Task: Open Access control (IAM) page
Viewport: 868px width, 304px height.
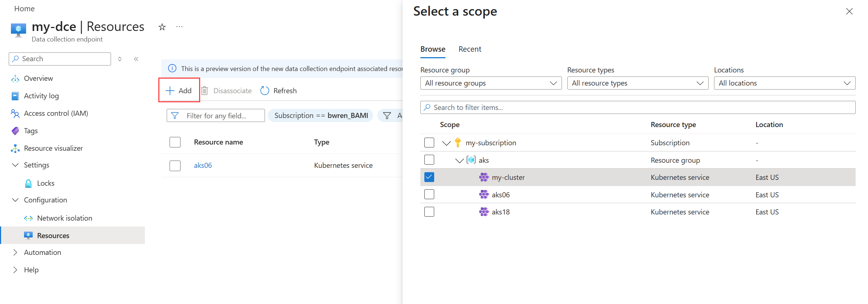Action: pyautogui.click(x=56, y=113)
